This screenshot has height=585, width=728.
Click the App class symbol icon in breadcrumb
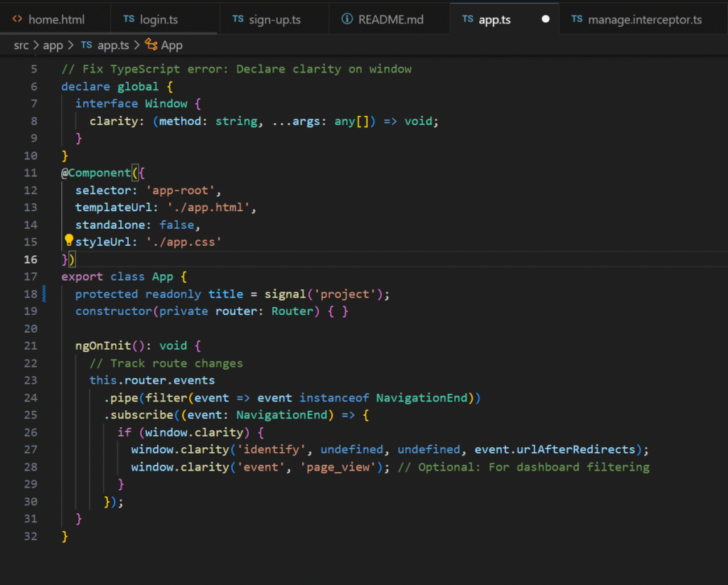[151, 45]
